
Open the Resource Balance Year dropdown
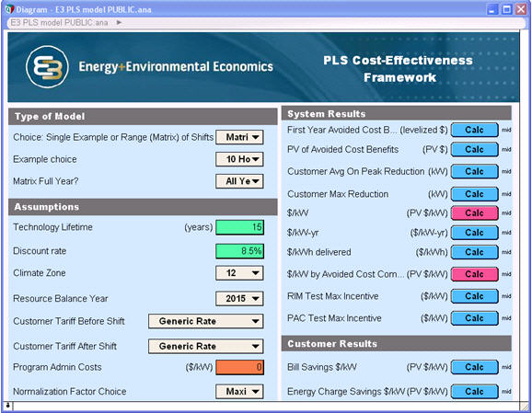(239, 299)
